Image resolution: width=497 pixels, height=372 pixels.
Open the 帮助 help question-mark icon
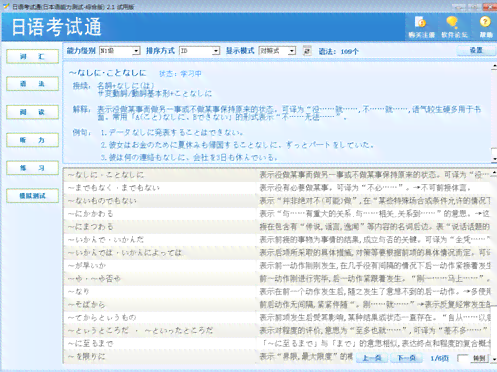pos(486,27)
